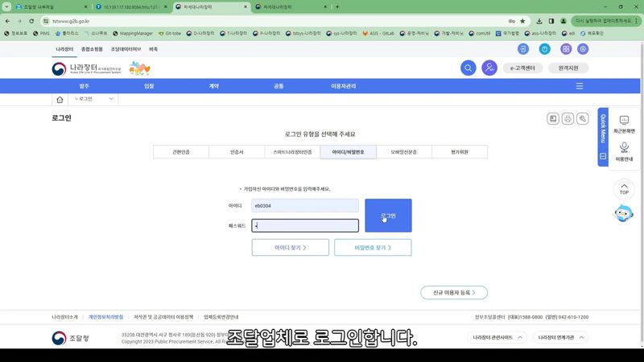Click the blue search magnifier icon
Screen dimensions: 644x362
coord(468,68)
